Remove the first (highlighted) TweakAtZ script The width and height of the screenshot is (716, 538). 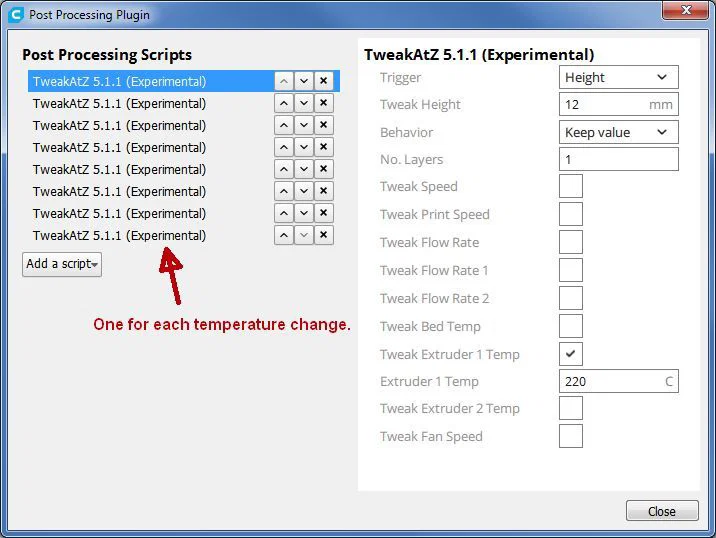324,81
